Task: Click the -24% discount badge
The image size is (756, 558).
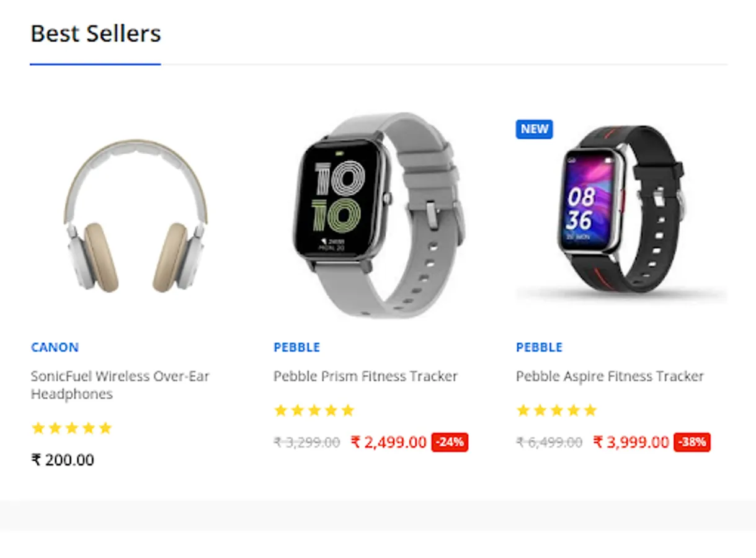Action: 450,442
